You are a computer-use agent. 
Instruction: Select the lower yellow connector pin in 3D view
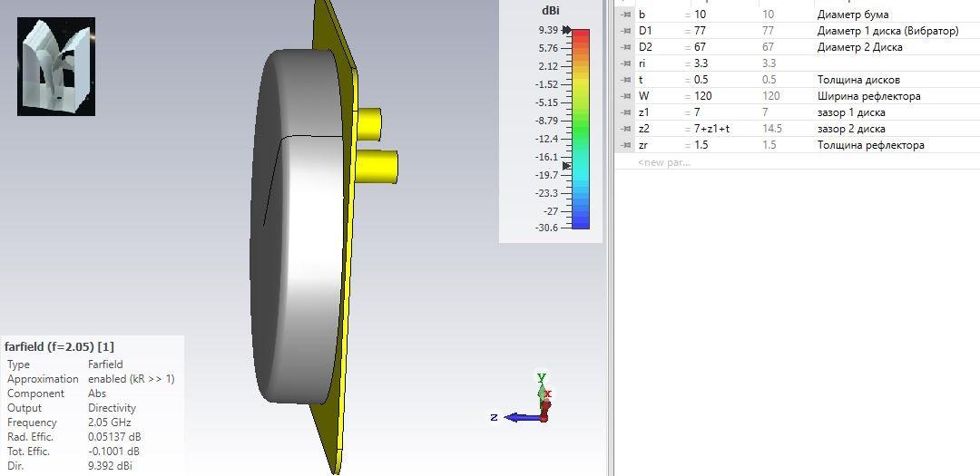(377, 166)
